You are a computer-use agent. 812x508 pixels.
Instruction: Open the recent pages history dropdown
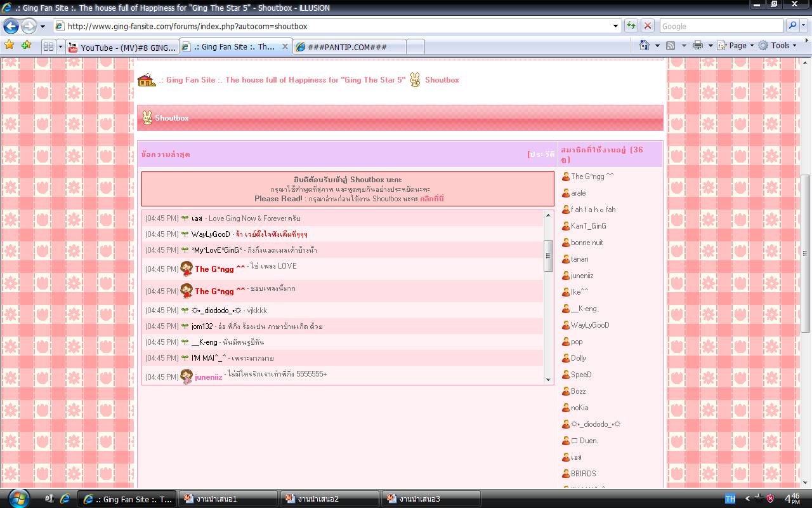(43, 27)
